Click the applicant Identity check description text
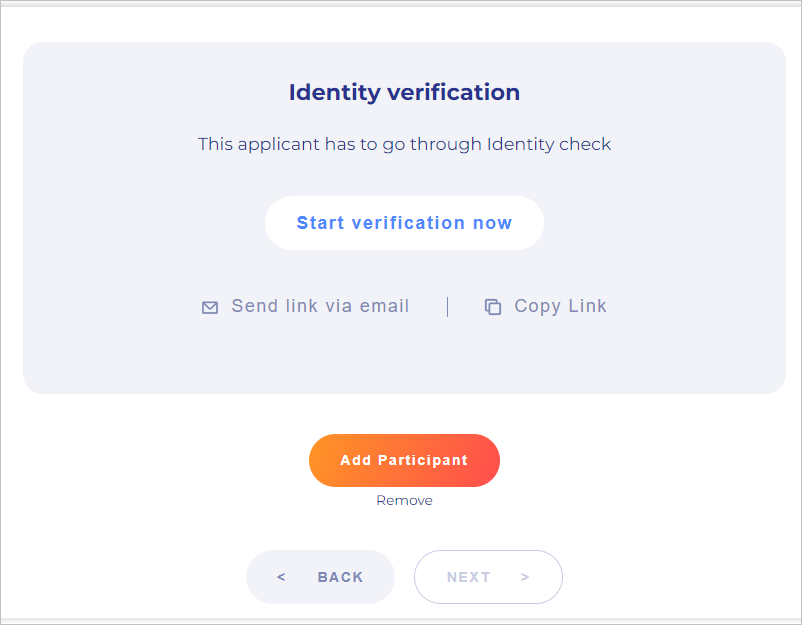This screenshot has height=625, width=802. click(404, 144)
